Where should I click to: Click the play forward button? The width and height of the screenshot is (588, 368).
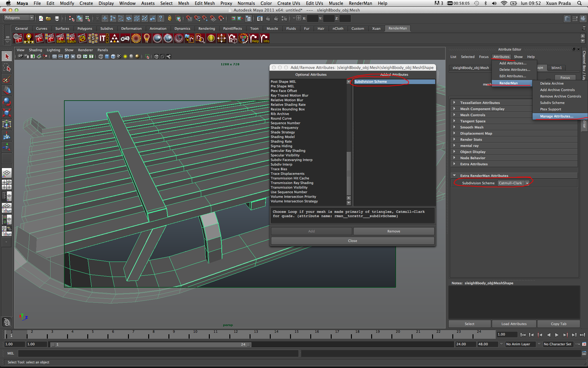(x=557, y=335)
